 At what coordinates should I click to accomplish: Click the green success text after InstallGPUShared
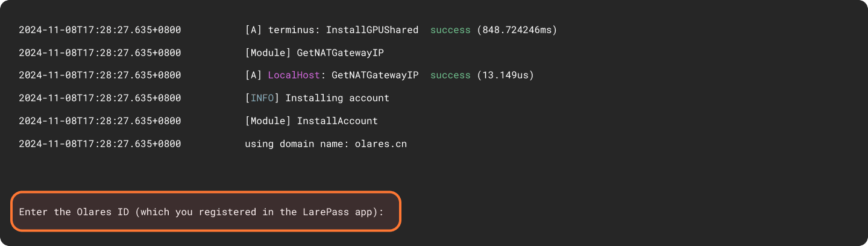pos(450,30)
